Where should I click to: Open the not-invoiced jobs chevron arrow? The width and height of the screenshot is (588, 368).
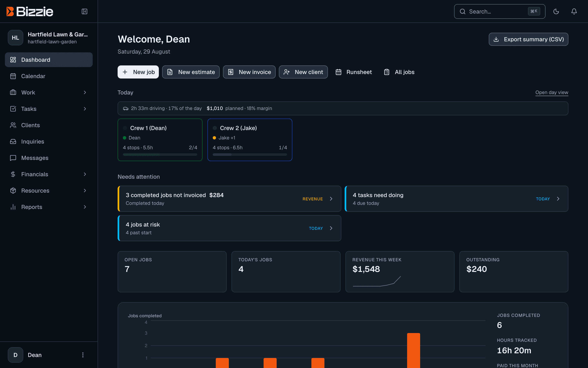pos(331,199)
